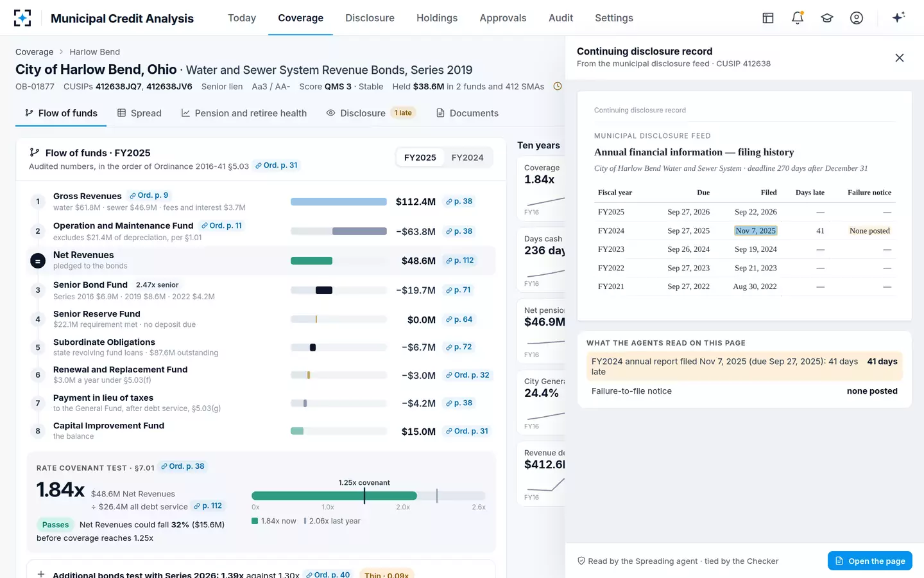Switch to the Today menu
This screenshot has width=924, height=578.
(x=242, y=18)
